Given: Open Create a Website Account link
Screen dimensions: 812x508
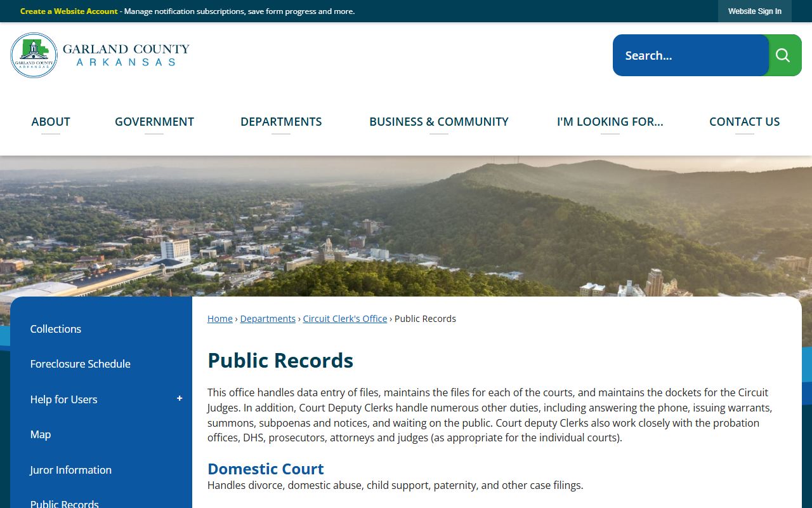Looking at the screenshot, I should (x=69, y=11).
